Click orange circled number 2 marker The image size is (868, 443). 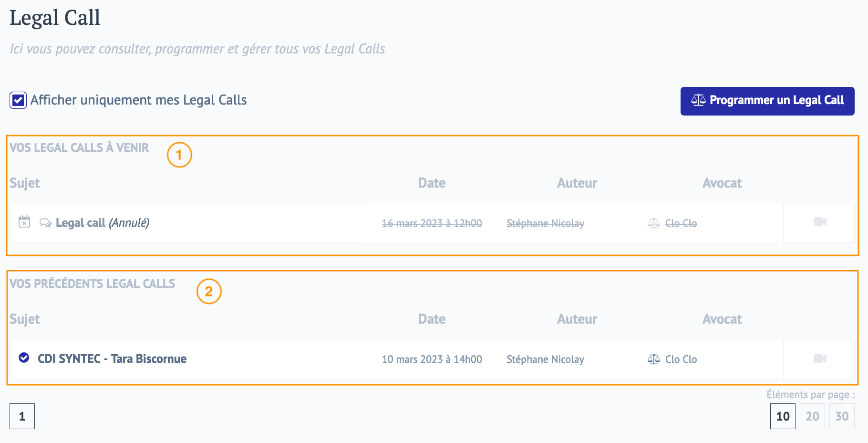tap(209, 291)
